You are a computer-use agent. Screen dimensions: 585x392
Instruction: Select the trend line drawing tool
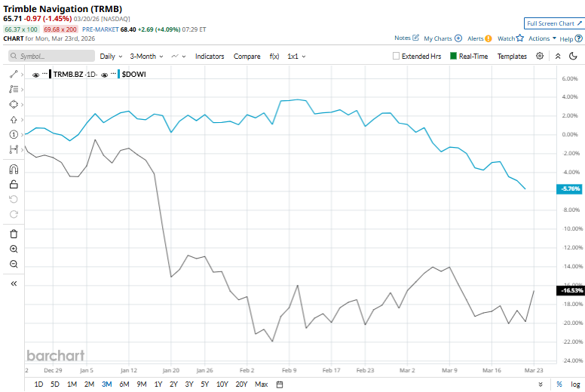tap(14, 74)
